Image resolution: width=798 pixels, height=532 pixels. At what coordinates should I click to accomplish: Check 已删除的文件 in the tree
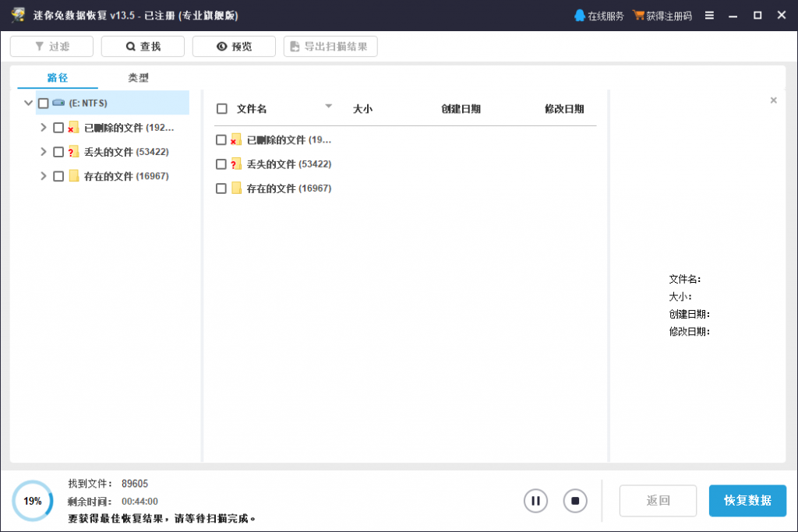(x=58, y=128)
